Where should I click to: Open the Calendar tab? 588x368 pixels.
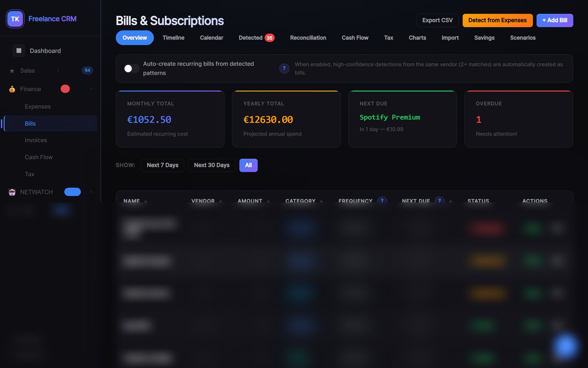click(x=211, y=38)
